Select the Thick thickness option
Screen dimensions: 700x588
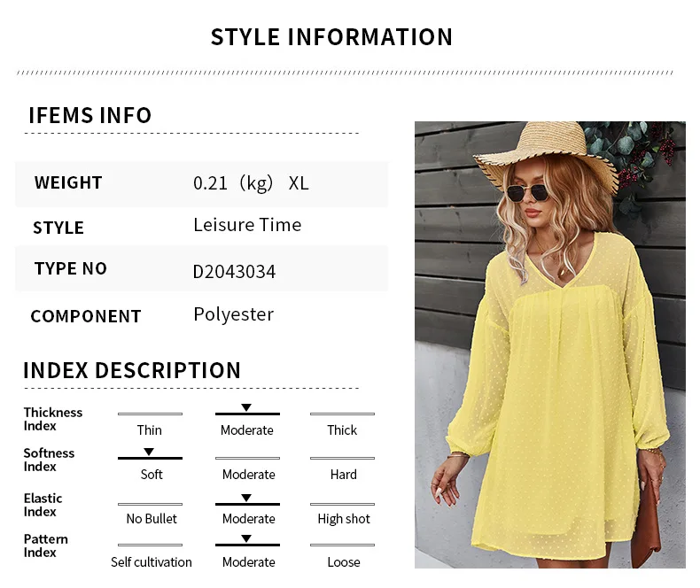[x=342, y=430]
